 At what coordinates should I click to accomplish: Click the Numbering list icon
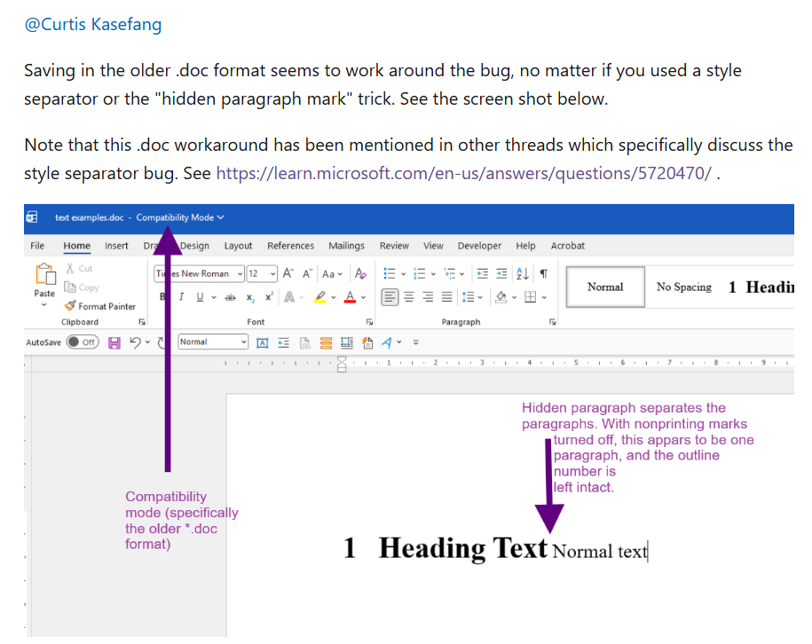[420, 273]
